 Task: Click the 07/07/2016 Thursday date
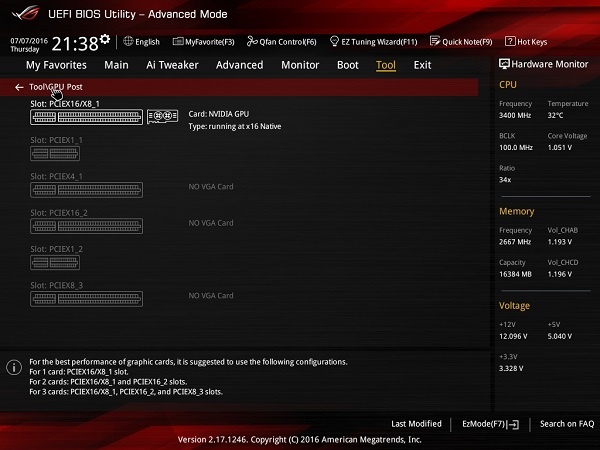click(x=29, y=45)
